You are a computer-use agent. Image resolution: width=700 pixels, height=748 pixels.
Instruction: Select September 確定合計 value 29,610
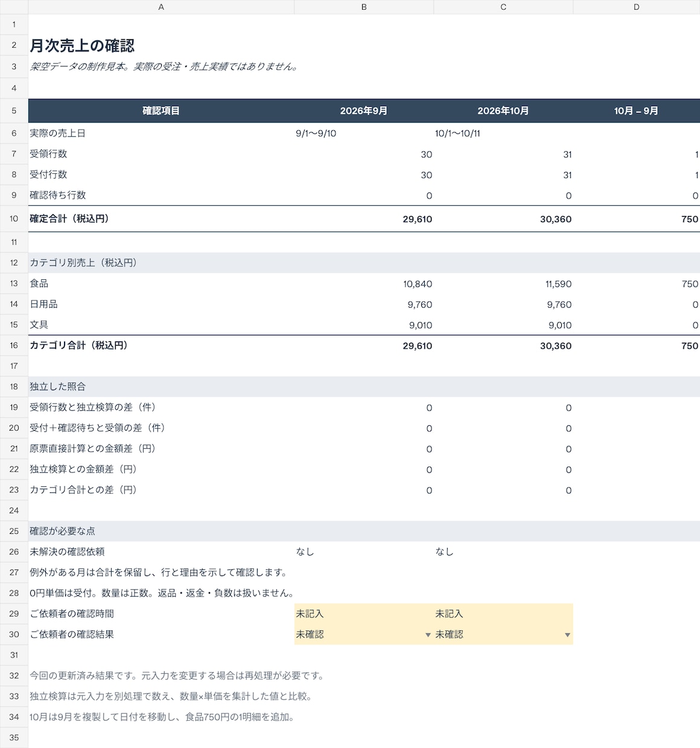point(364,219)
